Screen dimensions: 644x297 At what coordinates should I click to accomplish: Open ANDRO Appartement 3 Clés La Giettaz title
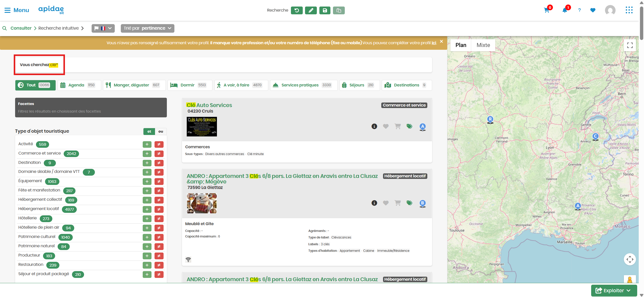tap(282, 179)
